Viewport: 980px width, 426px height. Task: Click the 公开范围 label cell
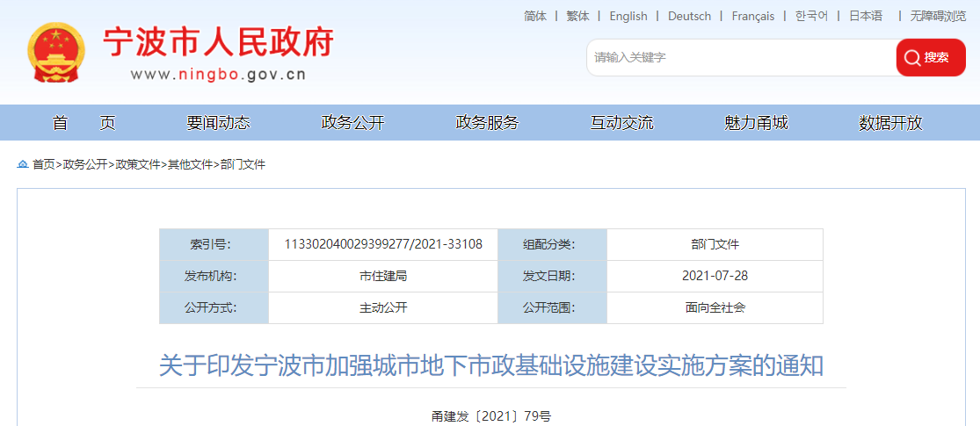[x=553, y=307]
